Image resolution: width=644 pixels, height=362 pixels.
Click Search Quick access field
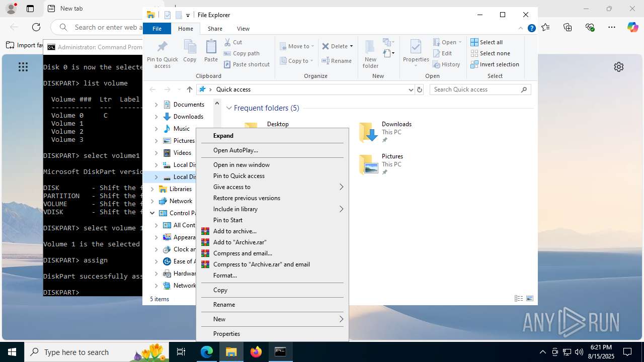(x=480, y=89)
